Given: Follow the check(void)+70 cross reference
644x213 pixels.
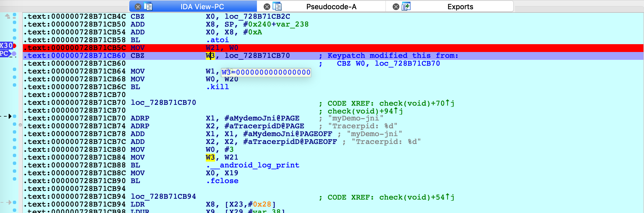Looking at the screenshot, I should [x=417, y=103].
